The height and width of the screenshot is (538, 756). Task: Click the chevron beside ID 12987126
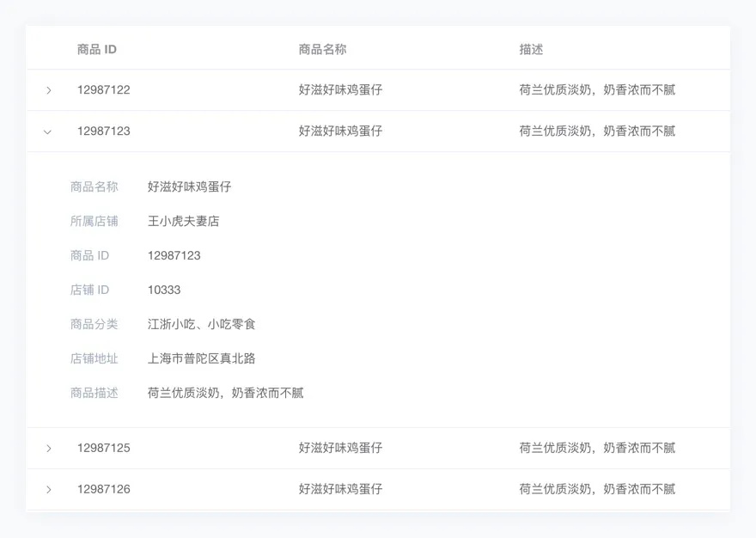pos(49,489)
